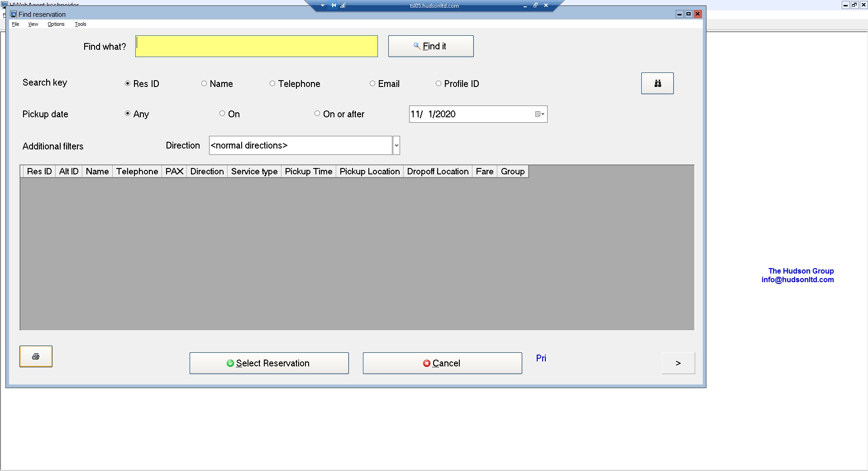Click the binoculars search icon button

(x=657, y=83)
